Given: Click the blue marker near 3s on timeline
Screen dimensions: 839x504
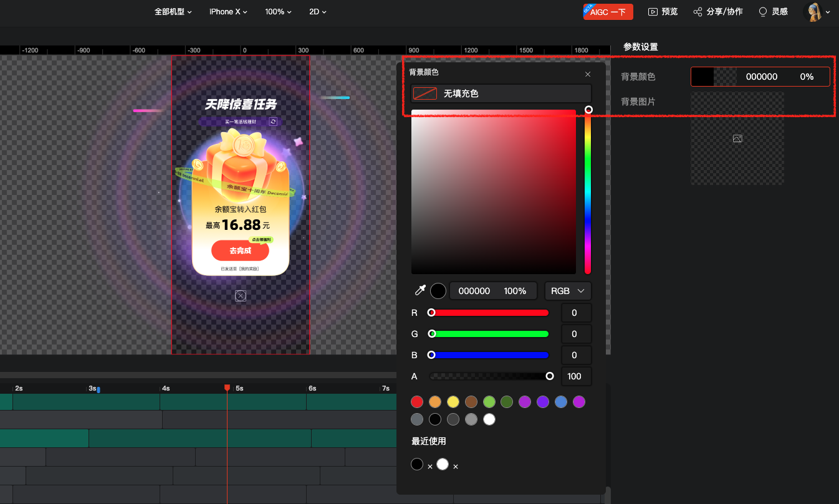Looking at the screenshot, I should coord(98,390).
